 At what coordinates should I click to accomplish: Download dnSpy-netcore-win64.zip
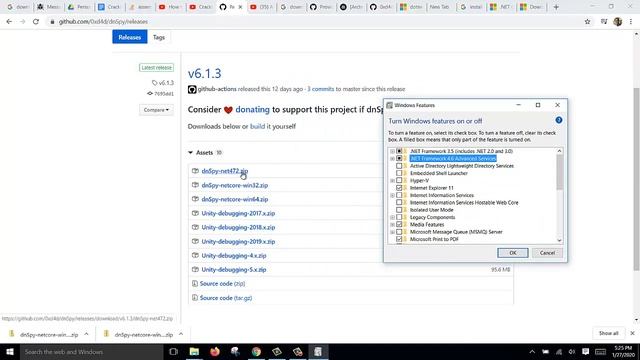pyautogui.click(x=235, y=199)
